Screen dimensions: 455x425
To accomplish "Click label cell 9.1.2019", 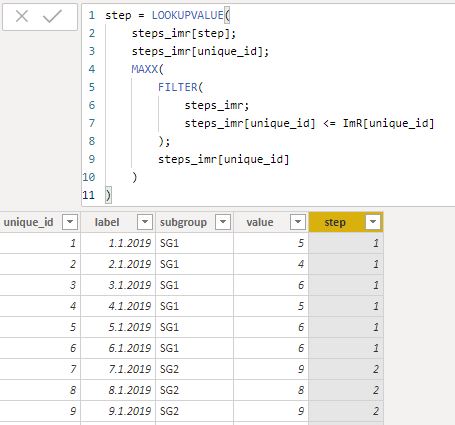I will pos(118,411).
